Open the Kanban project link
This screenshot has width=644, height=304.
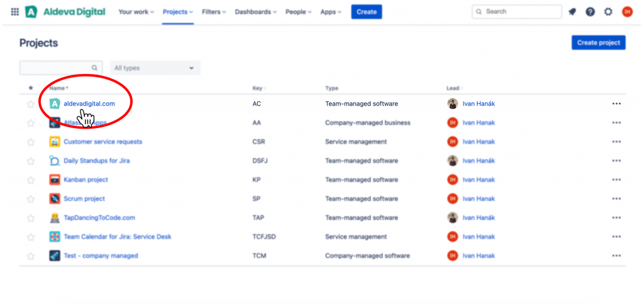(86, 180)
